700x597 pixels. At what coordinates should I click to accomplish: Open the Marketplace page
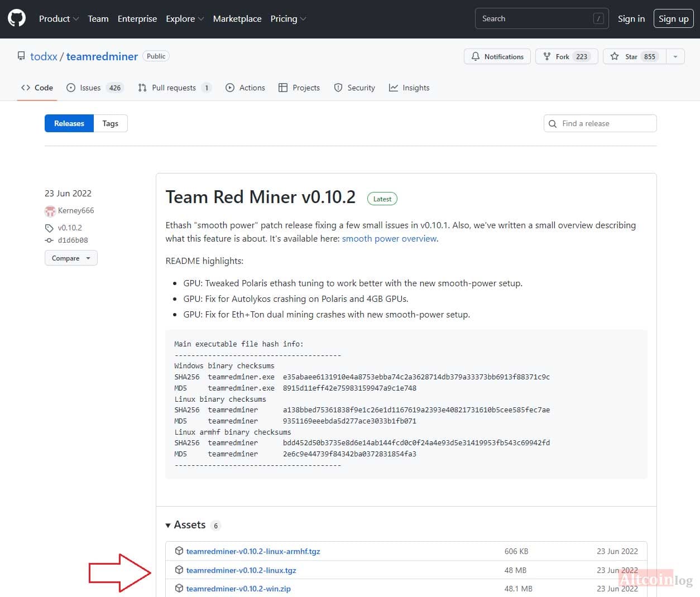point(237,18)
